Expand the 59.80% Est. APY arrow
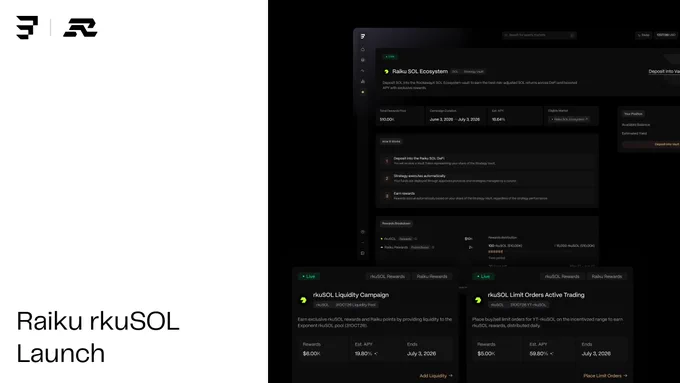680x383 pixels. 551,354
